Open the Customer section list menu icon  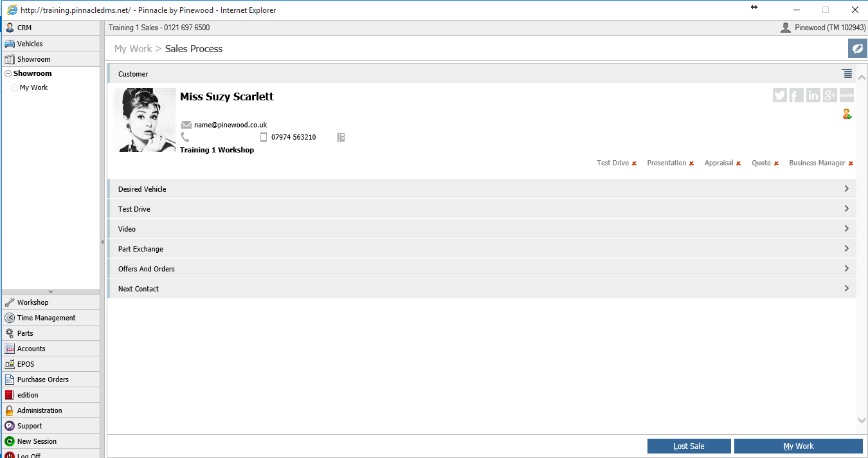(x=847, y=73)
